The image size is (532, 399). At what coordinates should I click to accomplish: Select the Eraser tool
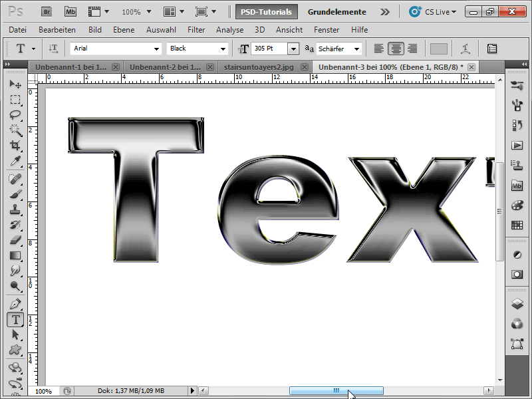pyautogui.click(x=15, y=240)
